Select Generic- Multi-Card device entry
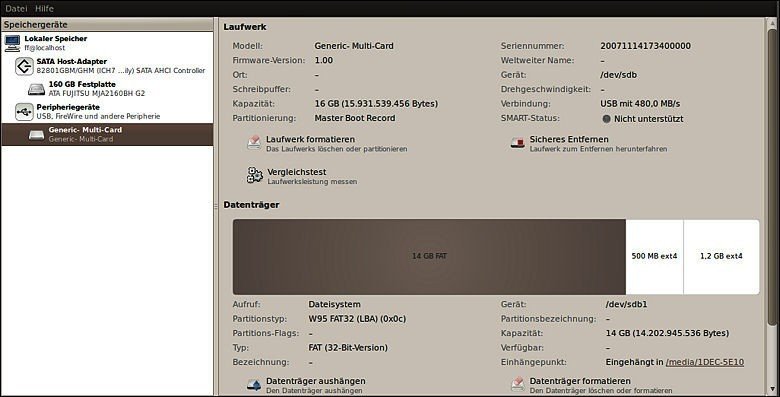Viewport: 780px width, 397px height. tap(107, 134)
